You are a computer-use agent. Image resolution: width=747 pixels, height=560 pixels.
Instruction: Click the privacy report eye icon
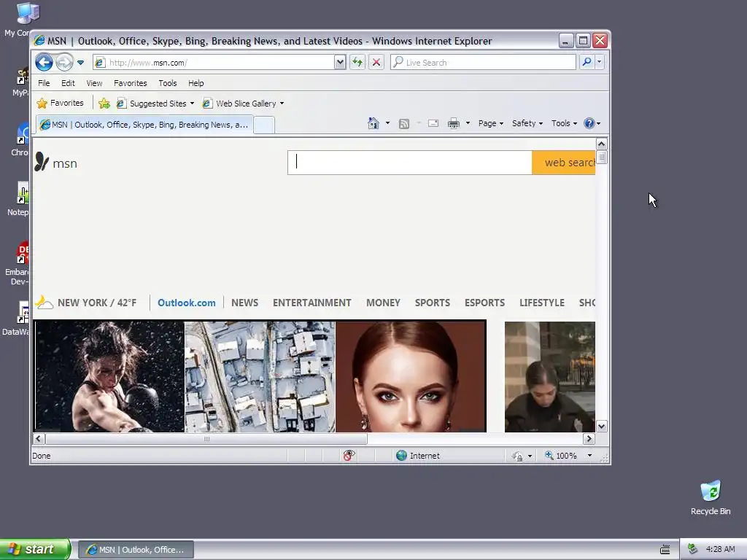(x=349, y=456)
